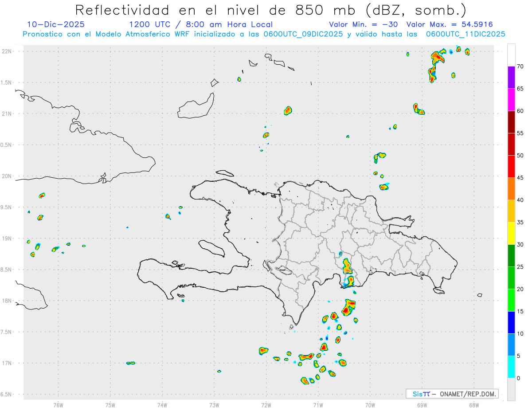532x411 pixels.
Task: Click the date '10-Dic-2025'
Action: pos(56,24)
